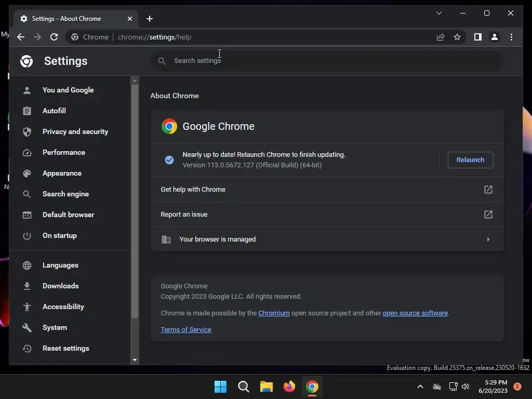The image size is (532, 399).
Task: Open the open source software link
Action: [x=415, y=313]
